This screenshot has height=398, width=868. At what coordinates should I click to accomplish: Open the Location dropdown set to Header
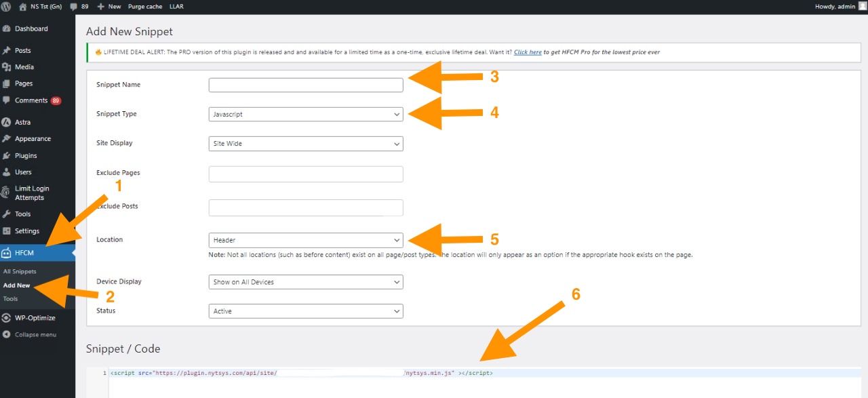coord(305,240)
